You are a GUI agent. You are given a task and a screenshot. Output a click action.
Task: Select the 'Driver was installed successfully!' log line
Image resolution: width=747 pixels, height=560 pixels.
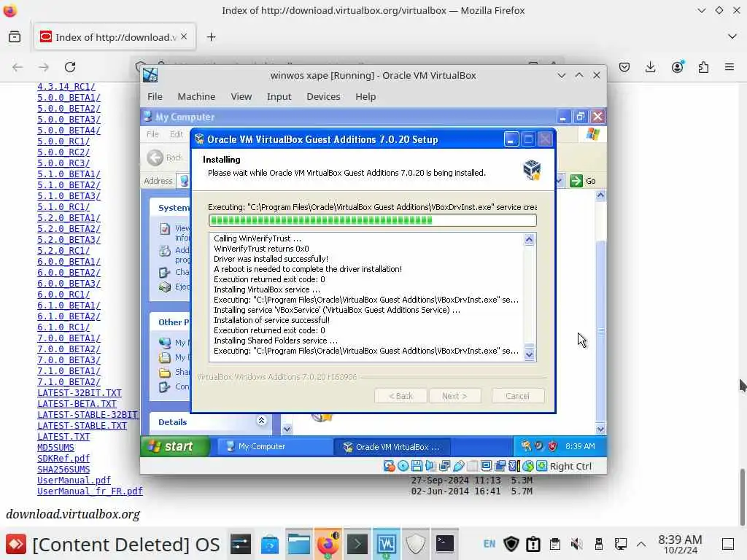click(x=271, y=259)
